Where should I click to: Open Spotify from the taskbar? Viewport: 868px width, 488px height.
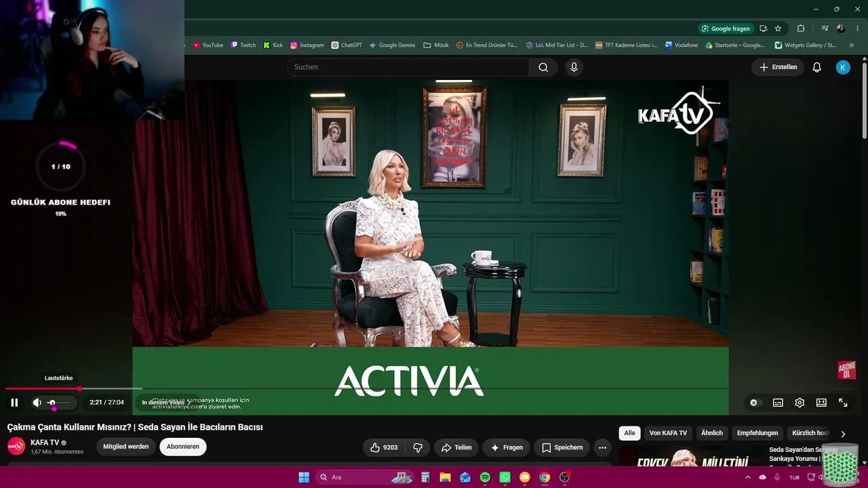485,477
